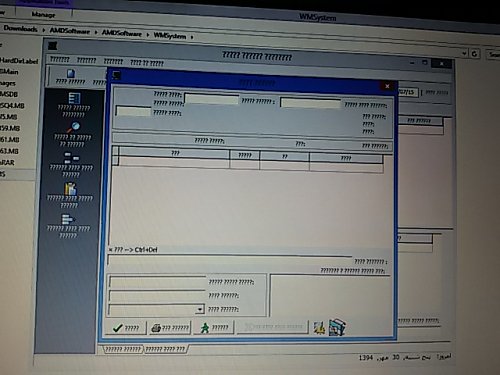Screen dimensions: 500x375
Task: Click the green running figure button
Action: 214,327
